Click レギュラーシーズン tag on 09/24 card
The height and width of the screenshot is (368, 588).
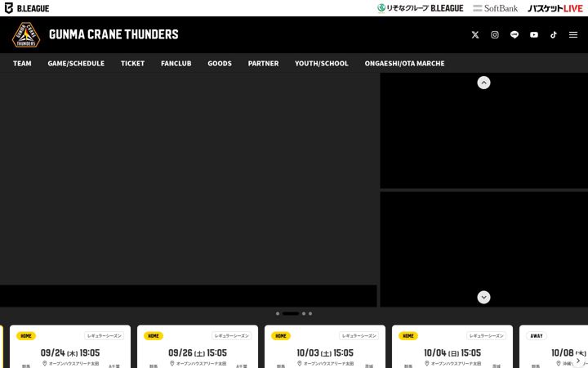click(104, 336)
